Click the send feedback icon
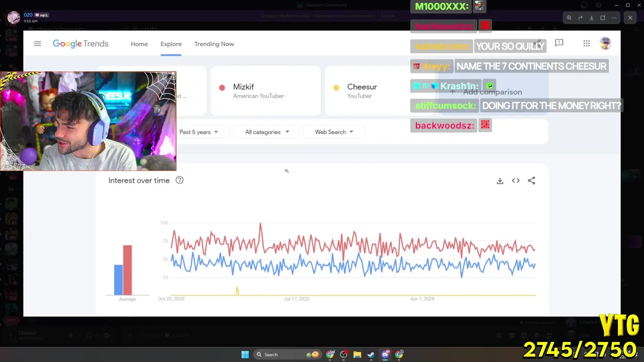Image resolution: width=644 pixels, height=362 pixels. coord(559,44)
